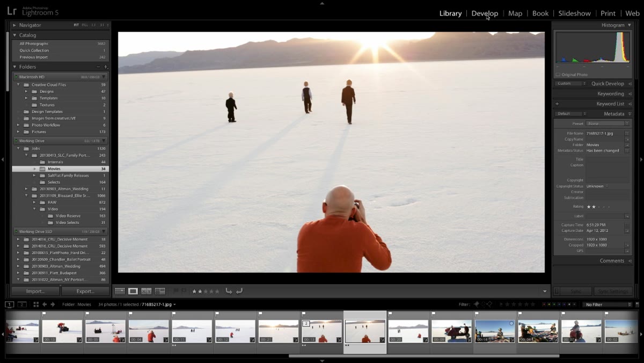Switch to the Develop module
This screenshot has height=363, width=644.
485,13
